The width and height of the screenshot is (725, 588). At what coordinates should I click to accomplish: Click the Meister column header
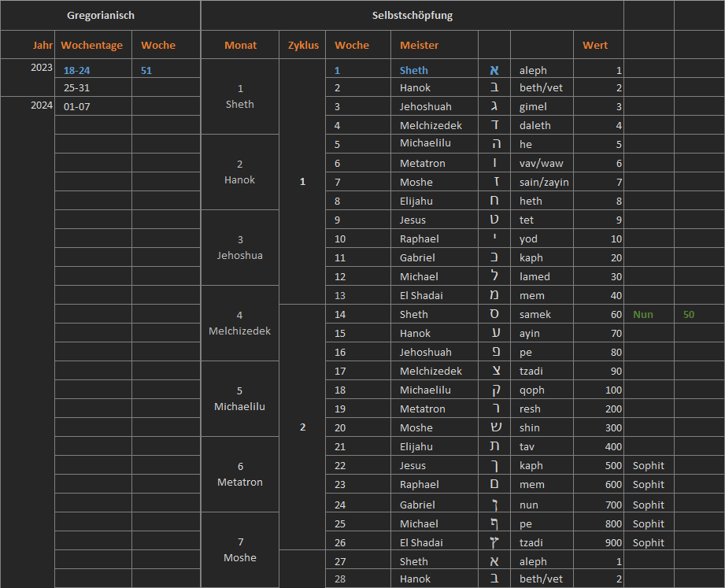435,45
